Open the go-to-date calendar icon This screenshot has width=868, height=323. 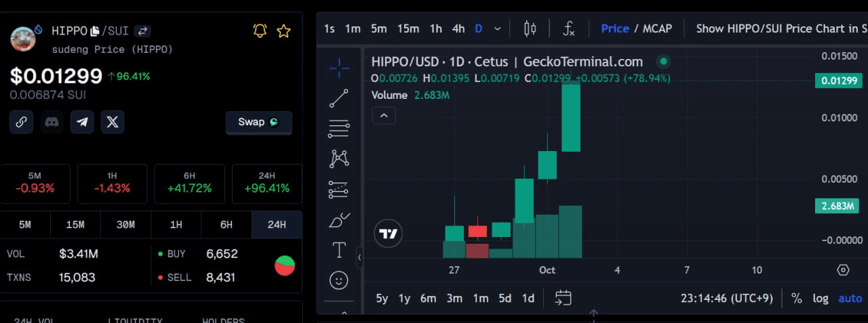coord(564,298)
